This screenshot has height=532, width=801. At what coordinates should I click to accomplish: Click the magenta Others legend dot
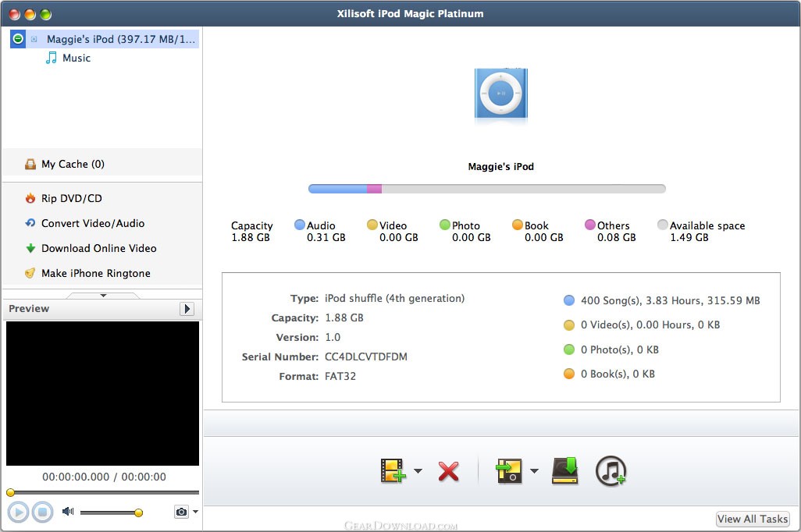click(x=590, y=225)
